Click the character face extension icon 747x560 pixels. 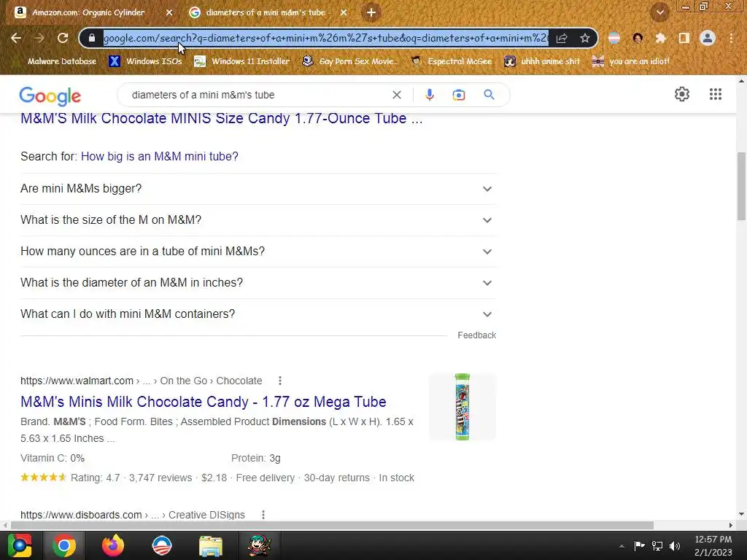coord(638,38)
